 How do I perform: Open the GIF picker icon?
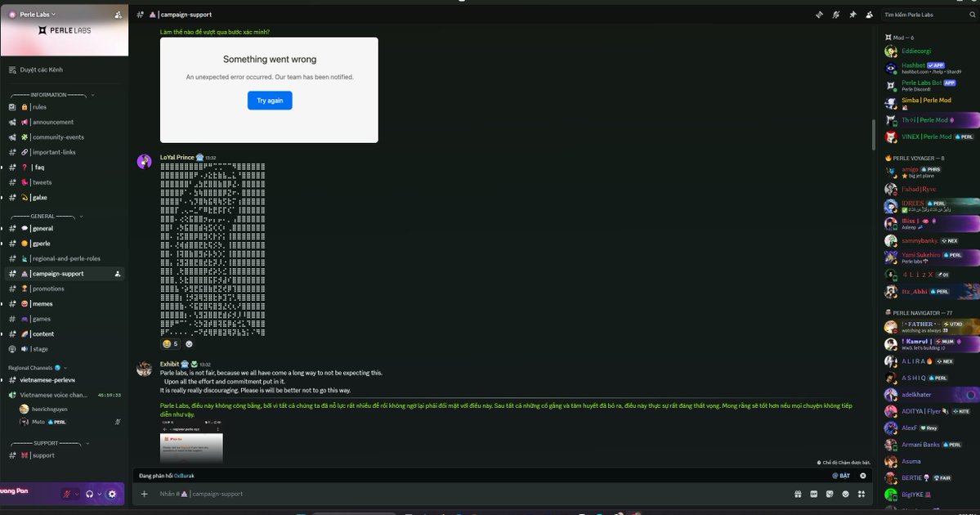pos(814,494)
